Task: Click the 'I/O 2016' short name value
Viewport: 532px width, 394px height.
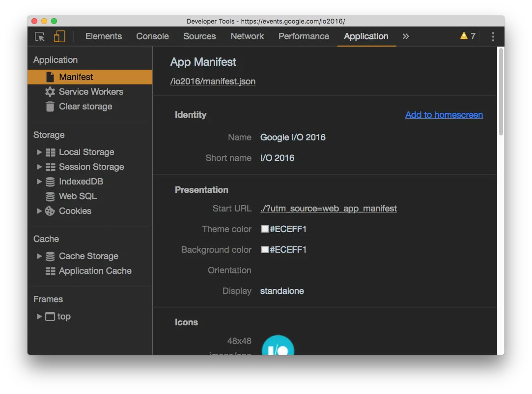Action: (x=277, y=158)
